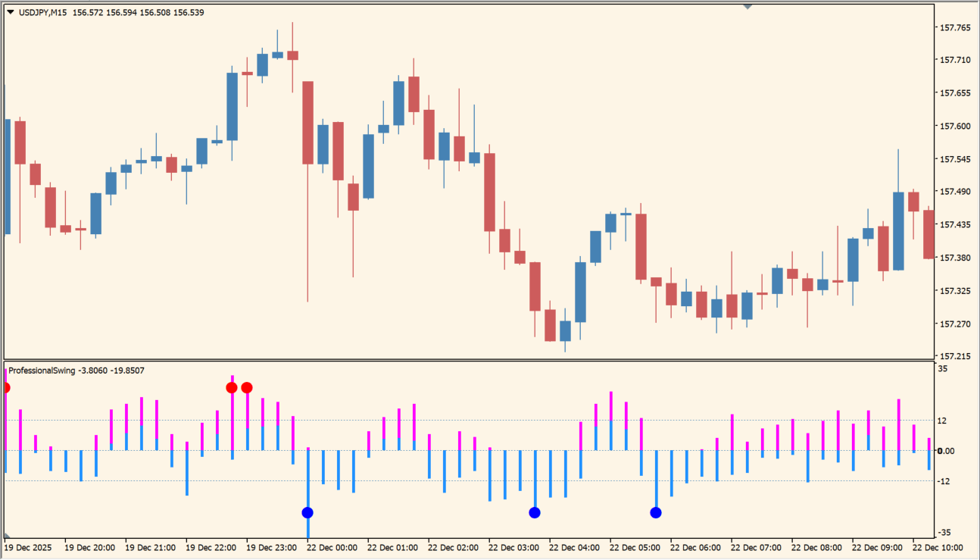This screenshot has width=980, height=560.
Task: Open the USDJPY chart menu triangle
Action: pyautogui.click(x=11, y=13)
